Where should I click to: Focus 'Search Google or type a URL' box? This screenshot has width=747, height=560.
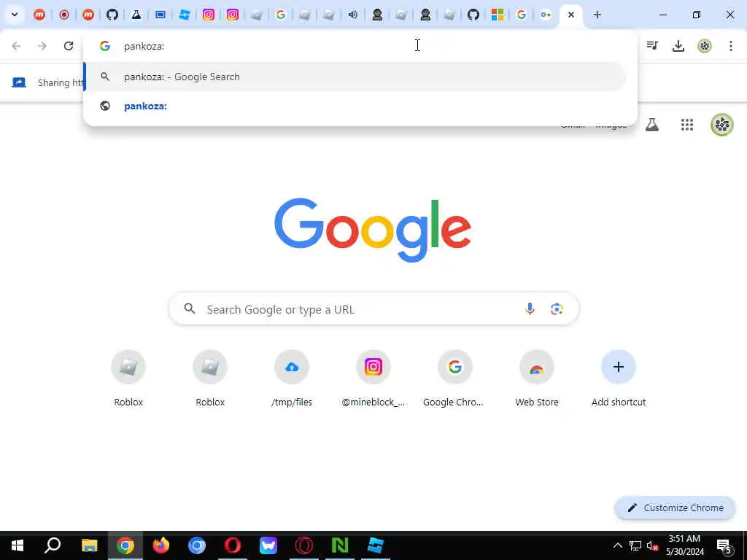point(374,309)
